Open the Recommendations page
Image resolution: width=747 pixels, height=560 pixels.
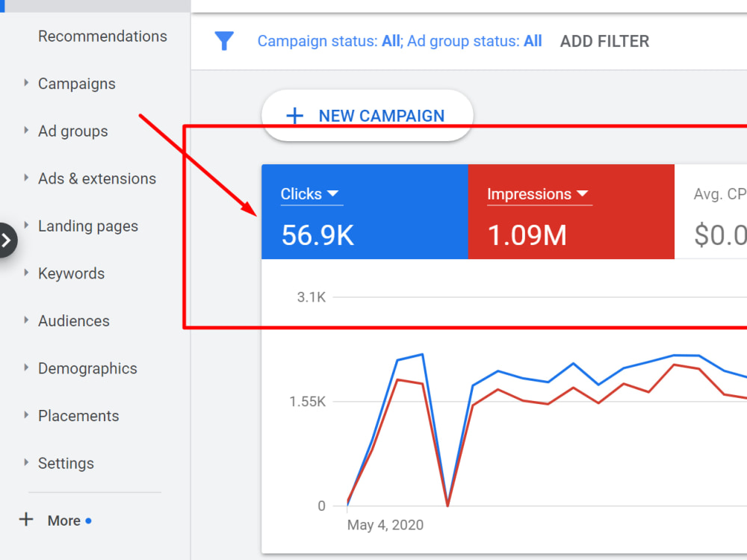click(x=102, y=36)
